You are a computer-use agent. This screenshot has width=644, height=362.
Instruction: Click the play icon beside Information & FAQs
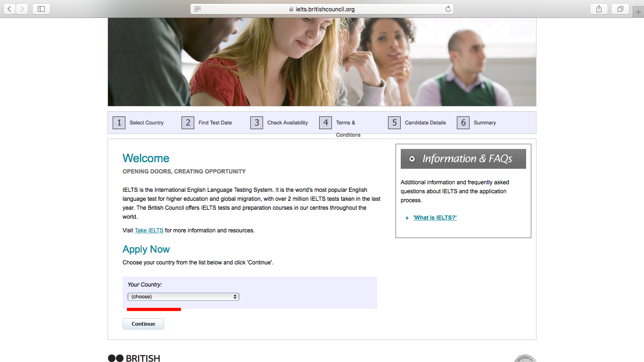[x=412, y=159]
